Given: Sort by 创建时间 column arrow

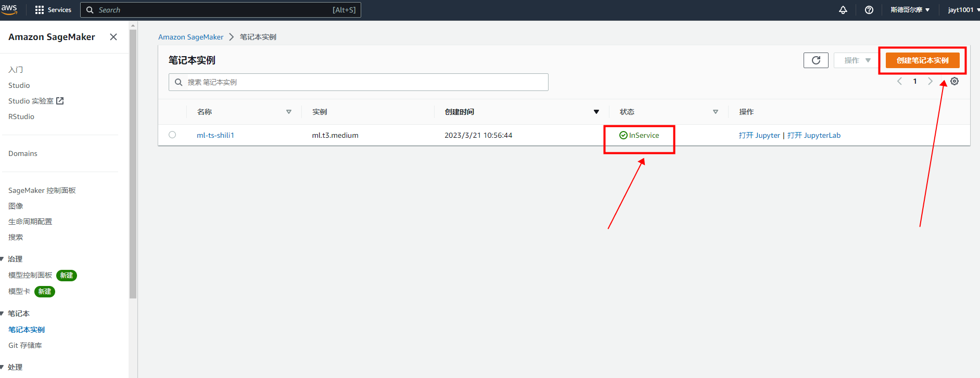Looking at the screenshot, I should pos(596,112).
